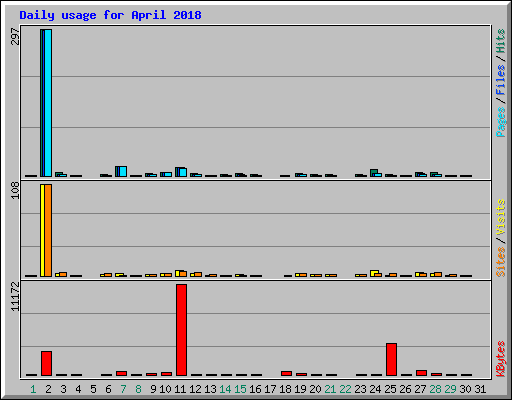
Task: Click the 11172 maximum value on KBytes axis
Action: point(15,297)
